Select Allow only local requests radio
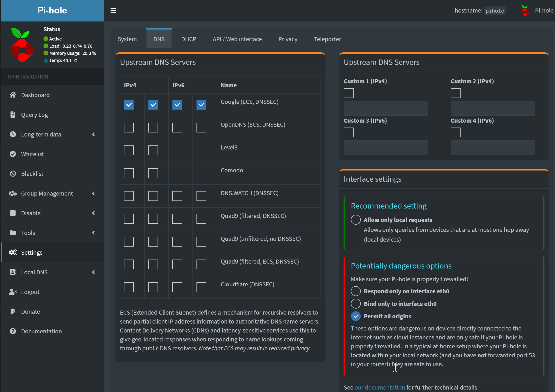This screenshot has width=555, height=392. click(356, 220)
